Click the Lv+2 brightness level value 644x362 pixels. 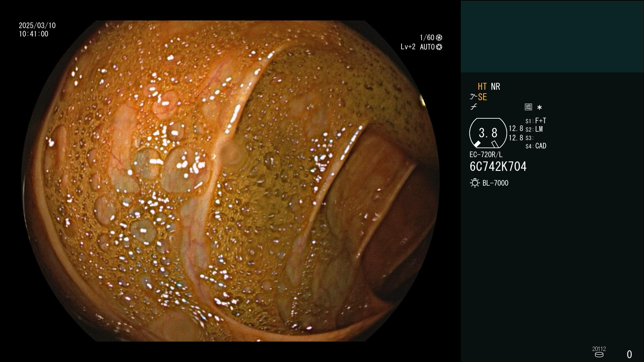pyautogui.click(x=408, y=47)
